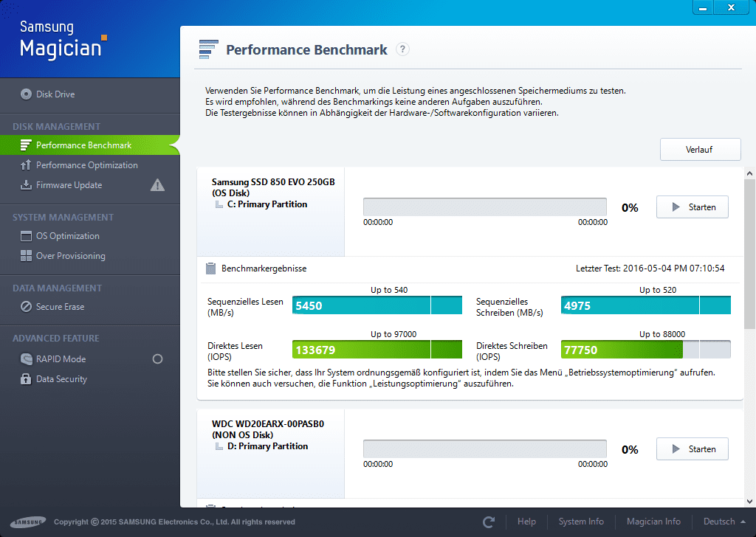Close the Samsung Magician window

point(732,7)
